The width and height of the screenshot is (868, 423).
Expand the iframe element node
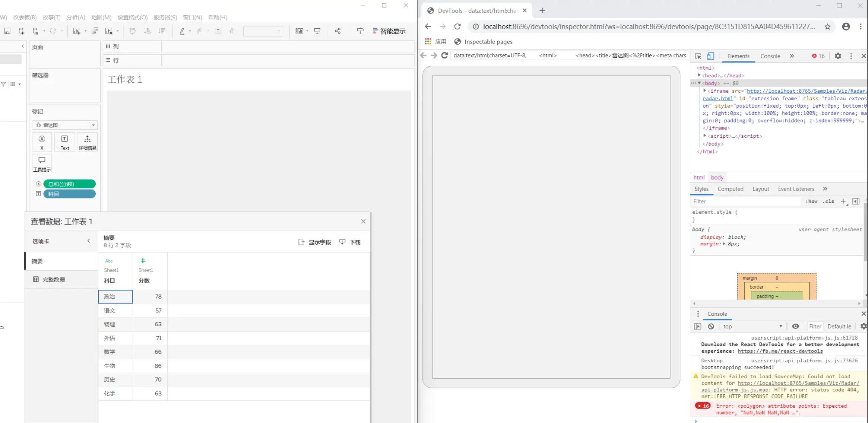coord(705,90)
